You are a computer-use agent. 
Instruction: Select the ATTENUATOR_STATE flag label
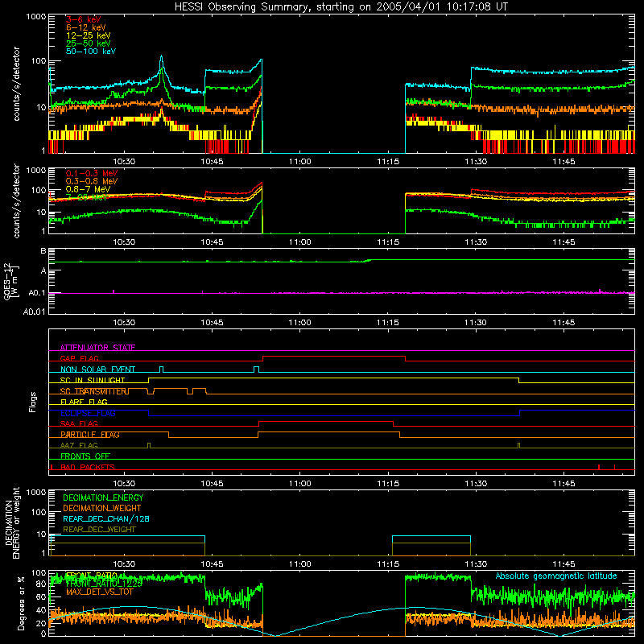point(97,348)
